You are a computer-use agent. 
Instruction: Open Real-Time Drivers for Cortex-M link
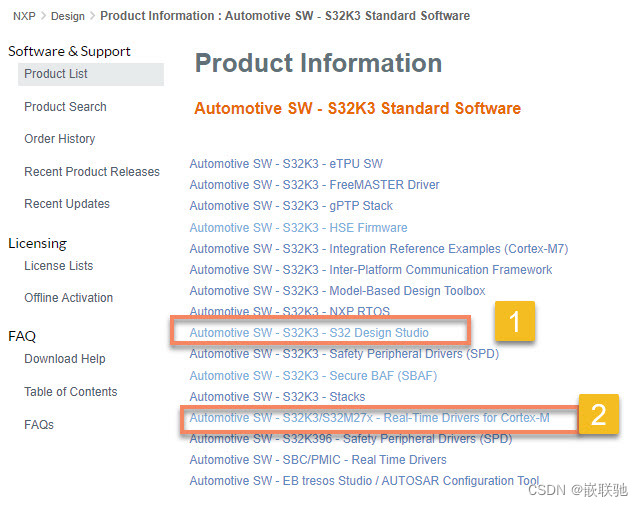pyautogui.click(x=369, y=417)
